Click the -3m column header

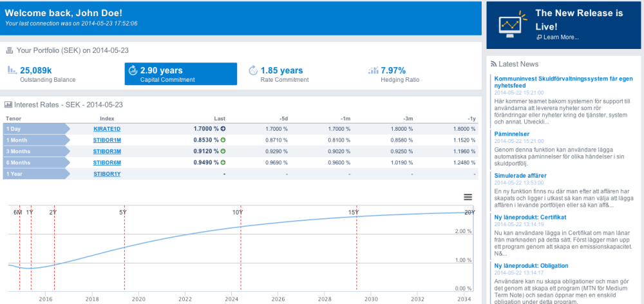pos(408,119)
